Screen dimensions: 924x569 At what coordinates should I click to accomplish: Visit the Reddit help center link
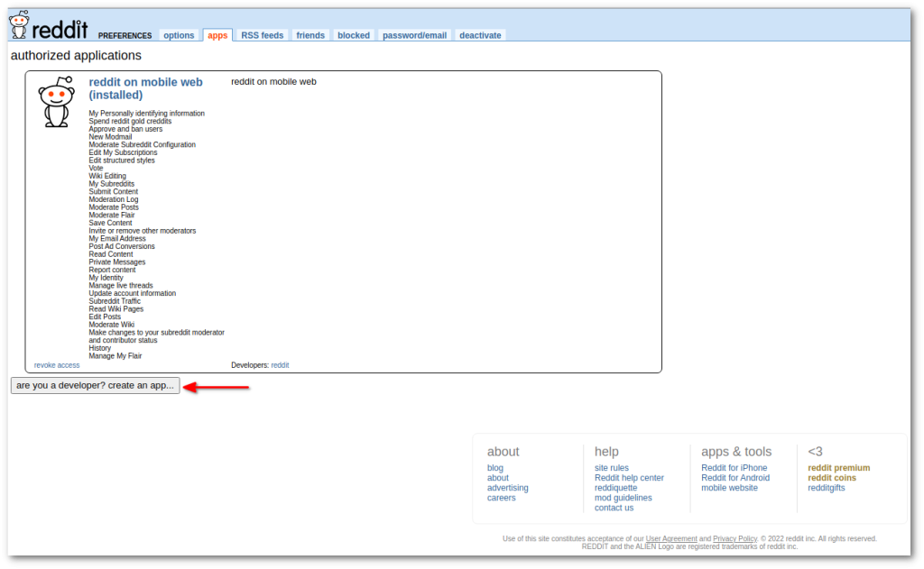tap(629, 477)
